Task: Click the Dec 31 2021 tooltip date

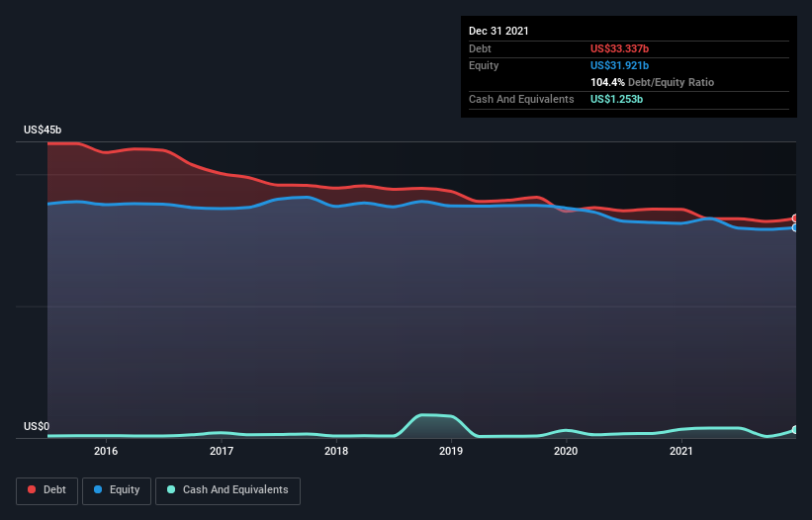Action: [x=498, y=31]
